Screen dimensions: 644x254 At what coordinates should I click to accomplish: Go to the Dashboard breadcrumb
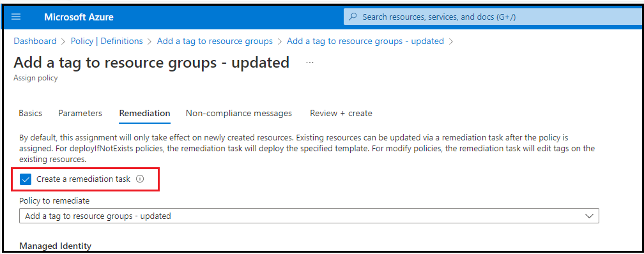point(35,41)
